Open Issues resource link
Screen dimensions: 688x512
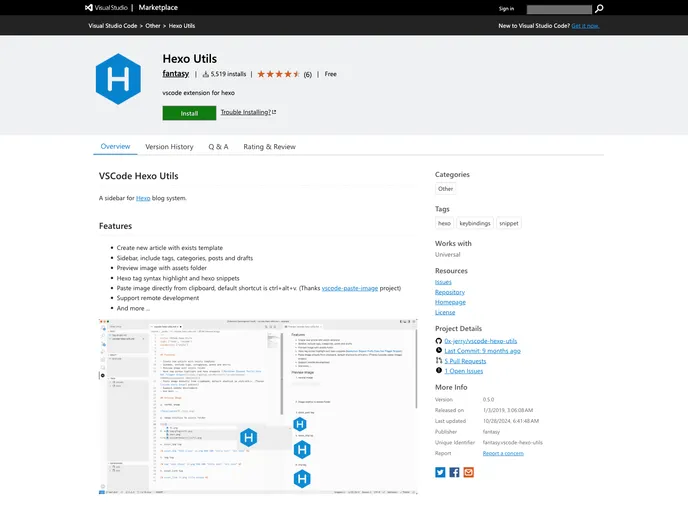pyautogui.click(x=443, y=282)
